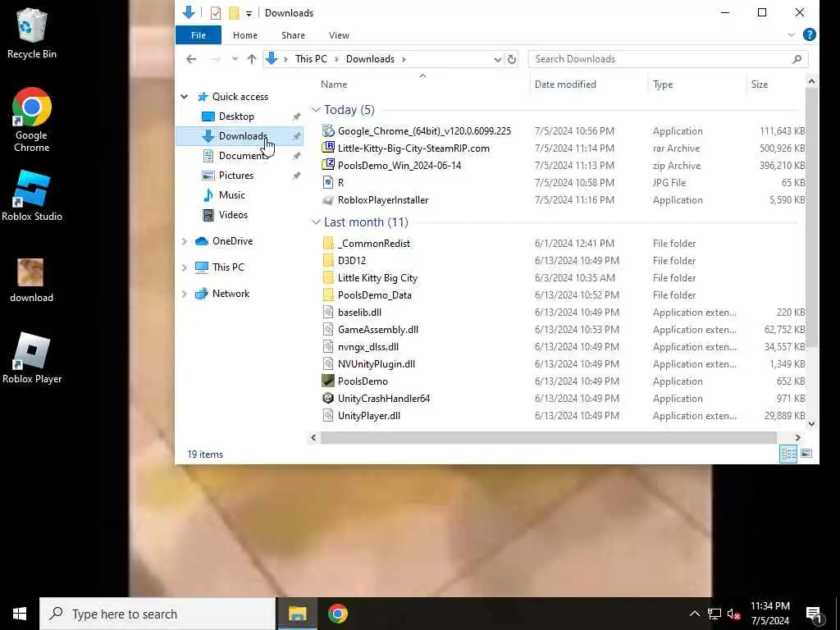
Task: Expand the Network tree node
Action: [185, 294]
